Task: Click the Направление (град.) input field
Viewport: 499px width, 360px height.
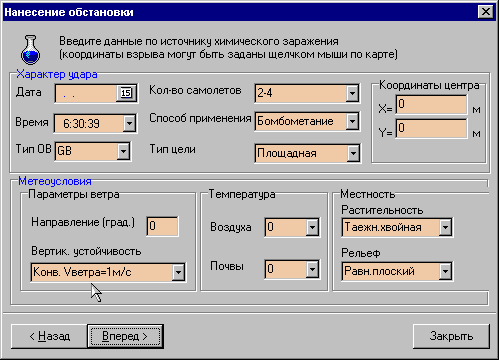Action: [162, 226]
